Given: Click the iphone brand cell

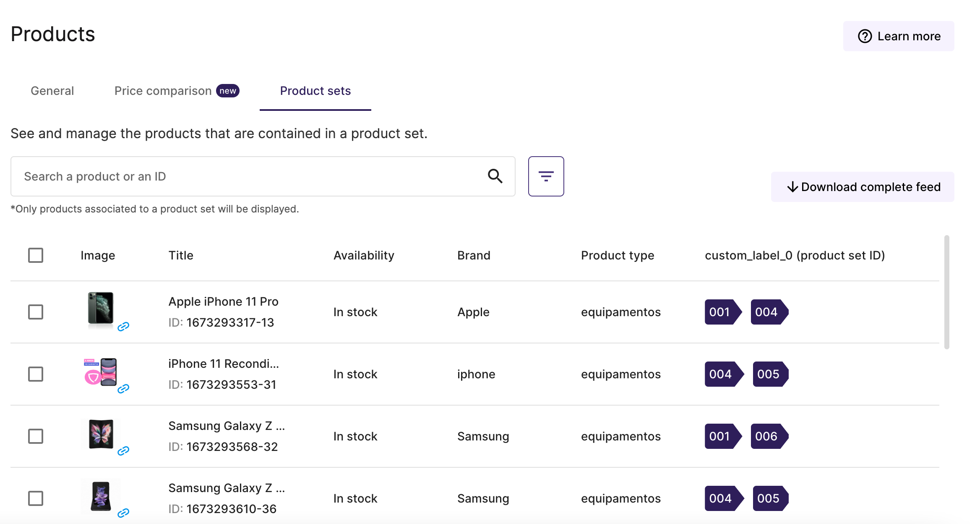Looking at the screenshot, I should click(x=476, y=374).
